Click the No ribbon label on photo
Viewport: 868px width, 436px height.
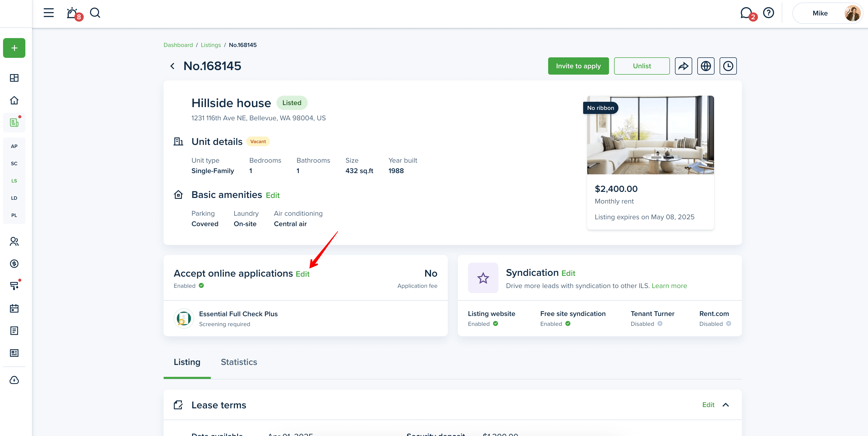(600, 108)
